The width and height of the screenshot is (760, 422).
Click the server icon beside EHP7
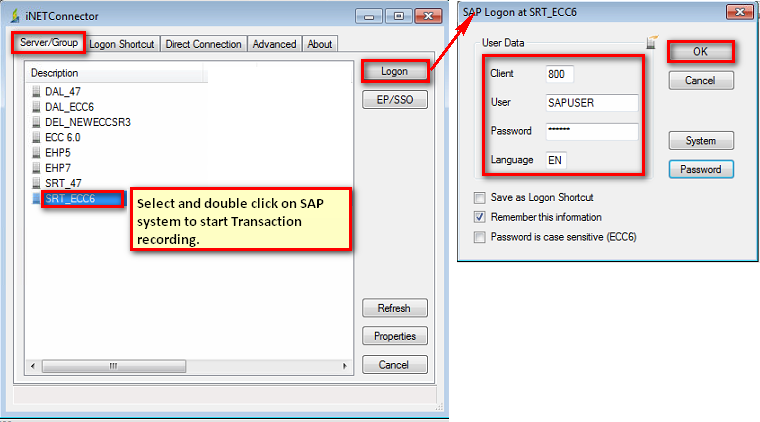point(36,168)
